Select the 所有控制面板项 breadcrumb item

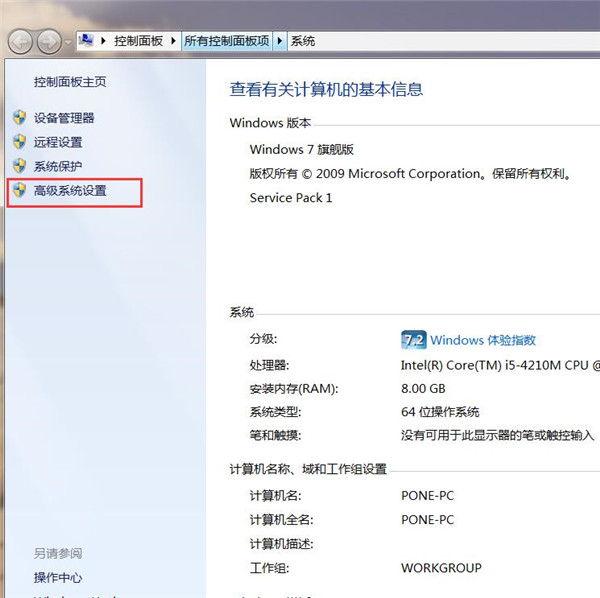click(x=228, y=41)
